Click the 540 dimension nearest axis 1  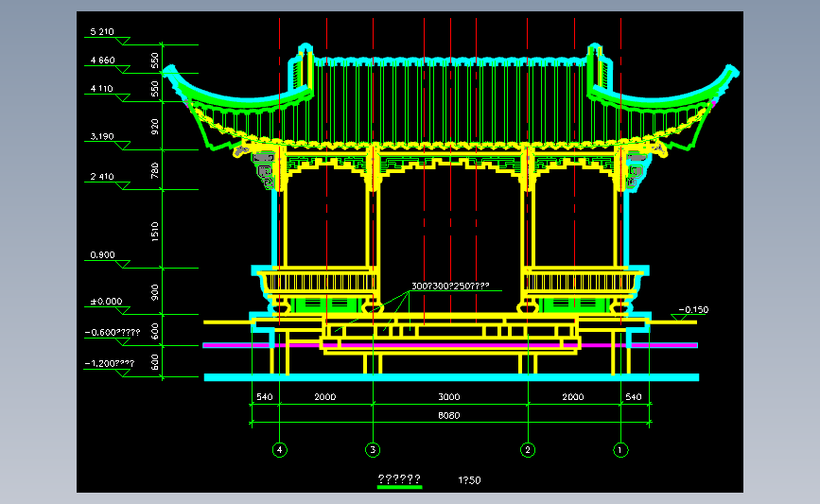tap(634, 397)
